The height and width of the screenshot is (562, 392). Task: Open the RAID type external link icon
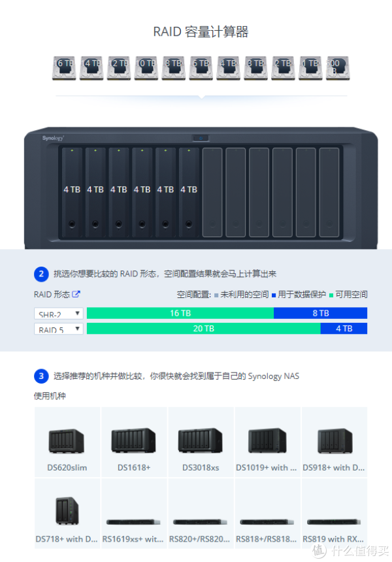76,294
